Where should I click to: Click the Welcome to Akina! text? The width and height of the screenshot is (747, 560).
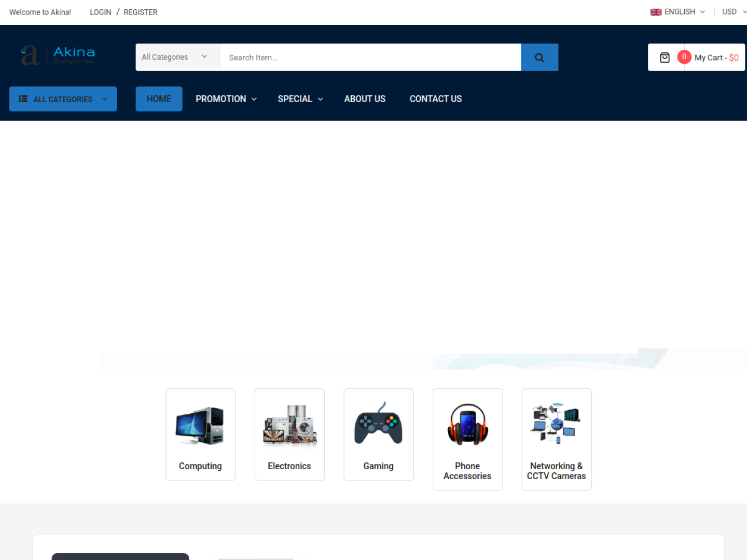pyautogui.click(x=40, y=12)
